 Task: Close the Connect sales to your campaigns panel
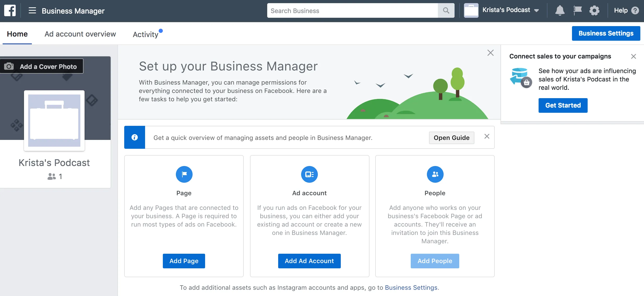point(633,56)
